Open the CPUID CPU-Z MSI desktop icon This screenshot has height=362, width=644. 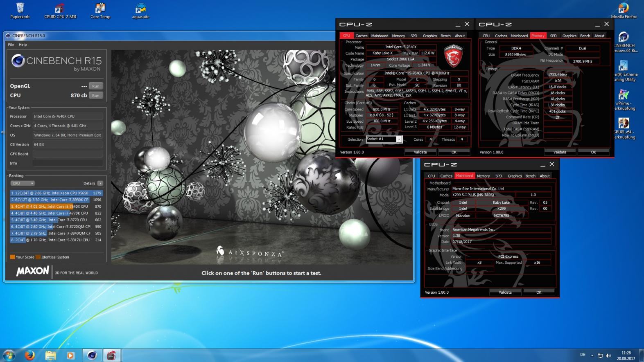[60, 11]
